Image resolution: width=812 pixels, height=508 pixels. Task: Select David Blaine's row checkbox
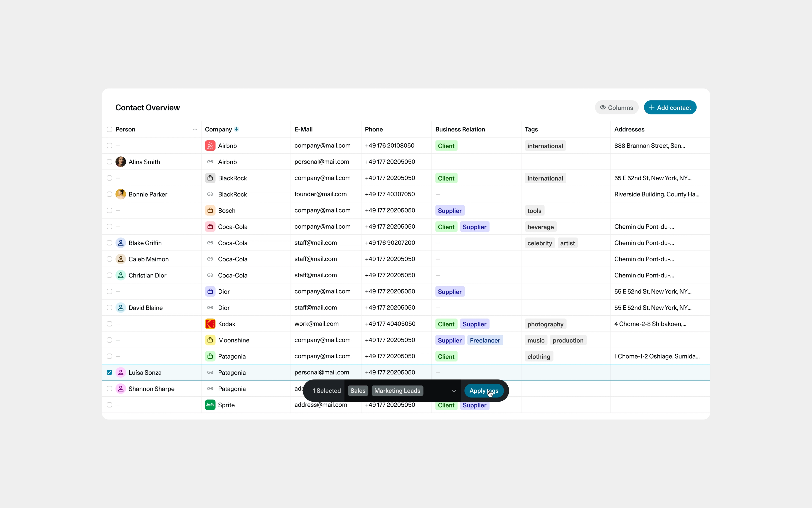(x=109, y=307)
